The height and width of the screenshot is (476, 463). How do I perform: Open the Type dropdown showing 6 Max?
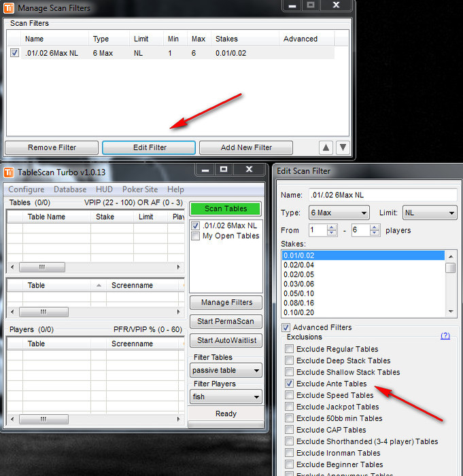click(x=339, y=213)
